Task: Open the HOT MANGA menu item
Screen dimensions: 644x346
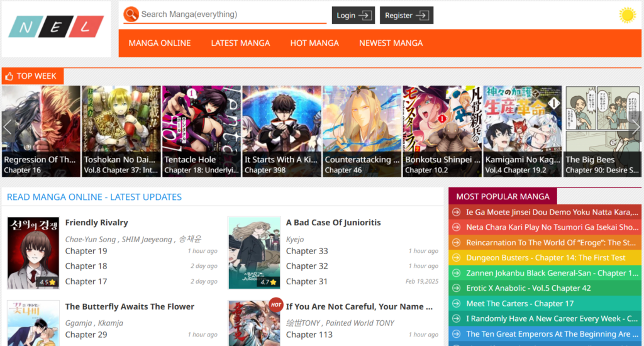Action: 314,43
